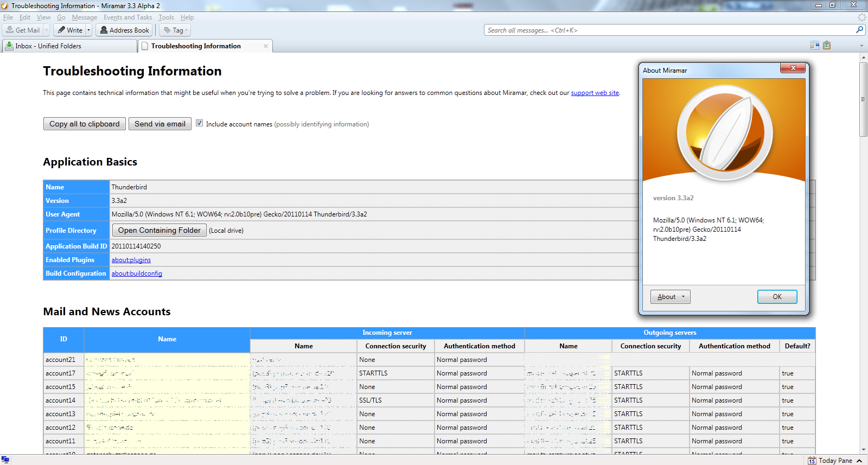Image resolution: width=868 pixels, height=465 pixels.
Task: Select the account15 cell
Action: (63, 387)
